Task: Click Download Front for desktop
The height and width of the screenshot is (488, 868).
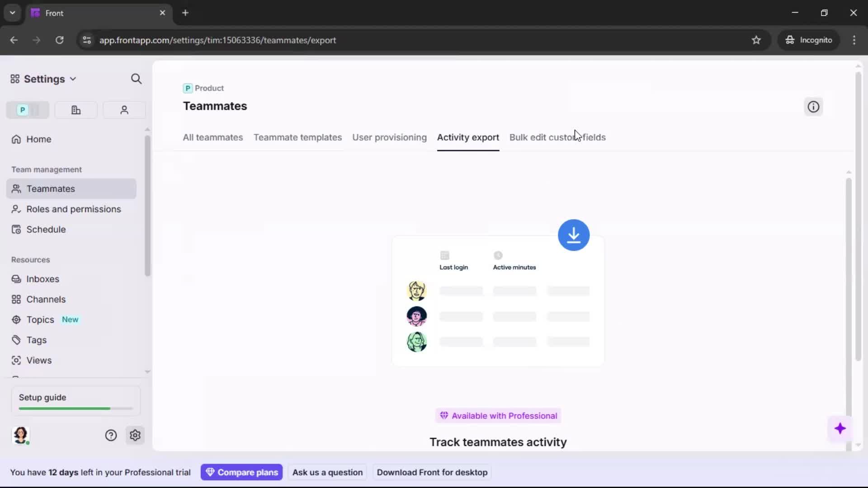Action: click(432, 472)
